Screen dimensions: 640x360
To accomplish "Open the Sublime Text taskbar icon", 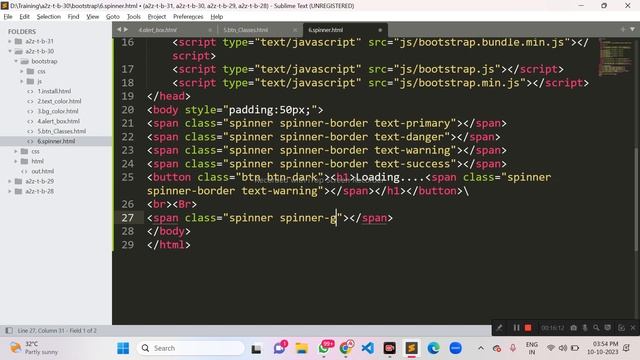I will point(411,348).
